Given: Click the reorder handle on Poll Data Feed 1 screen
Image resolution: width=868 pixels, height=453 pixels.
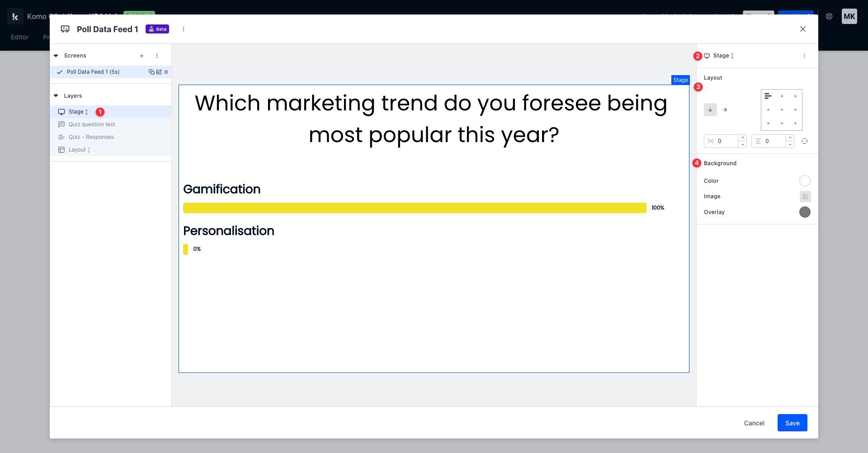Looking at the screenshot, I should pyautogui.click(x=166, y=72).
